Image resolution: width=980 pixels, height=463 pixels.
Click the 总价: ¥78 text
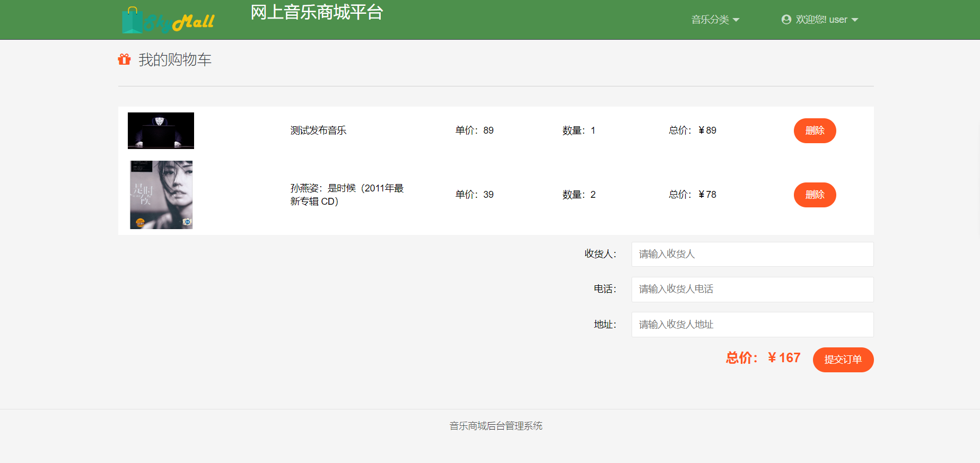(693, 195)
